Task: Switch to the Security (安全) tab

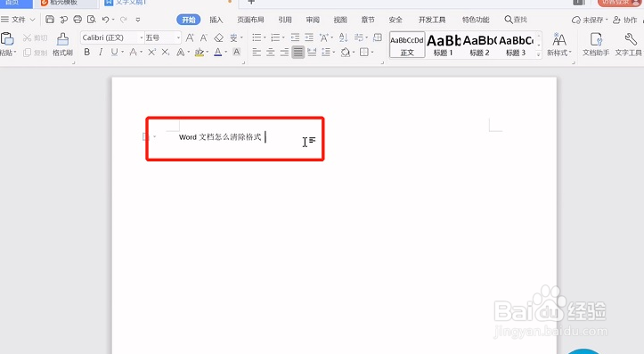Action: pos(395,20)
